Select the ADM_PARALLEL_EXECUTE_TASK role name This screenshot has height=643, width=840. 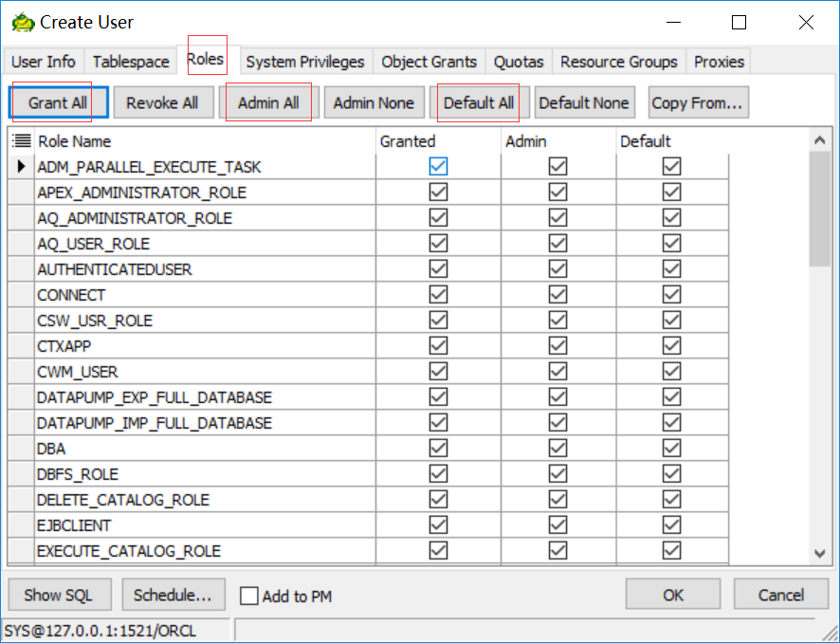coord(149,167)
